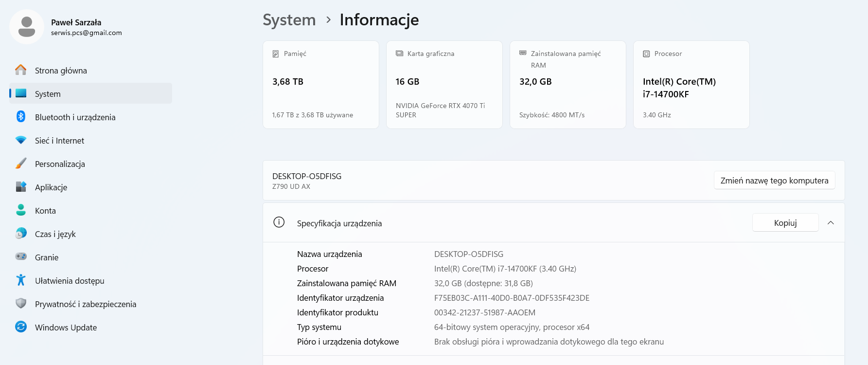Viewport: 868px width, 365px height.
Task: Click the Bluetooth i urządzenia icon
Action: point(21,117)
